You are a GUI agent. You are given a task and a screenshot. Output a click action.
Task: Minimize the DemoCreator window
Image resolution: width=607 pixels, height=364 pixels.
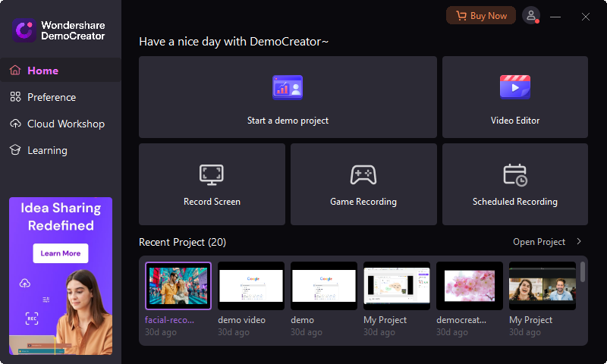(555, 17)
